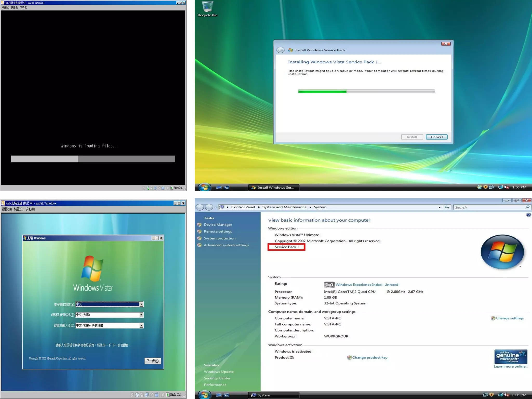
Task: Click the Change product key shield link
Action: pos(369,358)
